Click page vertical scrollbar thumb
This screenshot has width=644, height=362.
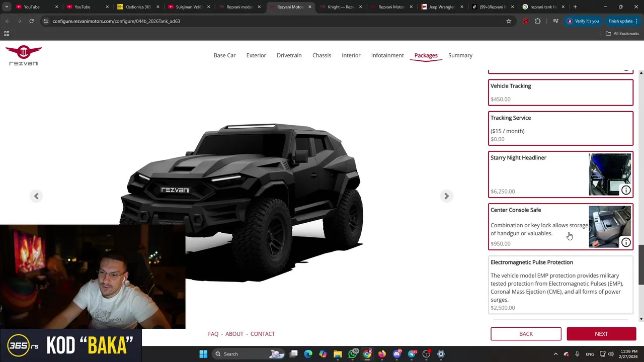tap(641, 264)
